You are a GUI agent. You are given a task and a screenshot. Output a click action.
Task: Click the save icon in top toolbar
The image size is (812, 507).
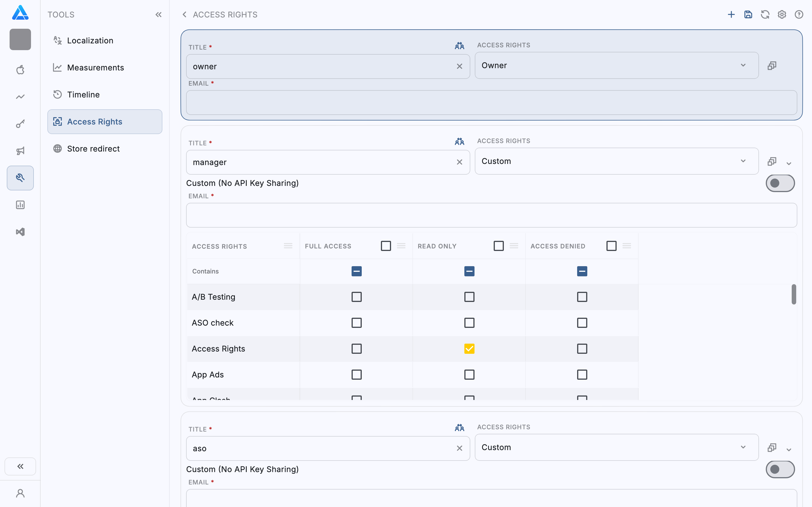pyautogui.click(x=748, y=14)
